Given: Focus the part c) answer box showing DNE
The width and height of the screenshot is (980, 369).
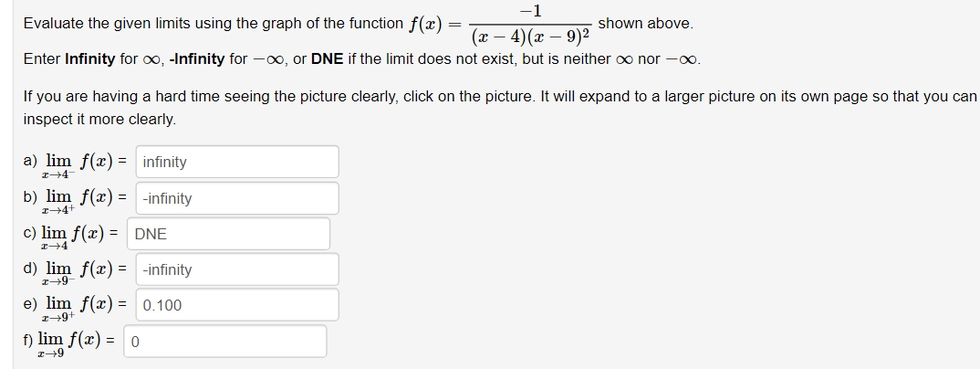Looking at the screenshot, I should pyautogui.click(x=229, y=234).
